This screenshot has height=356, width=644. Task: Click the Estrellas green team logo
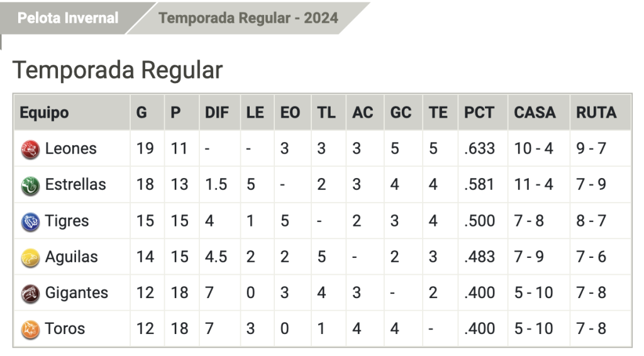tap(30, 186)
